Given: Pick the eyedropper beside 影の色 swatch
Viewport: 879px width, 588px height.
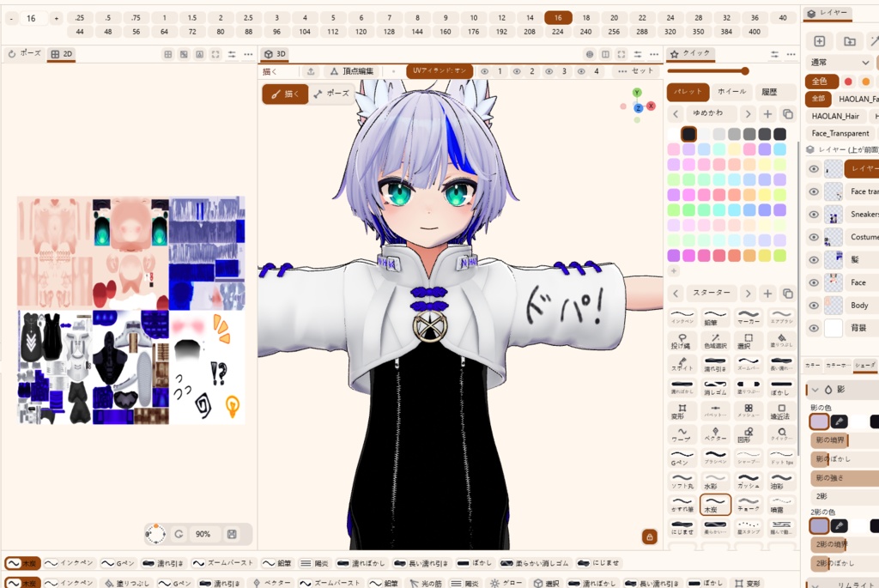Looking at the screenshot, I should click(839, 421).
